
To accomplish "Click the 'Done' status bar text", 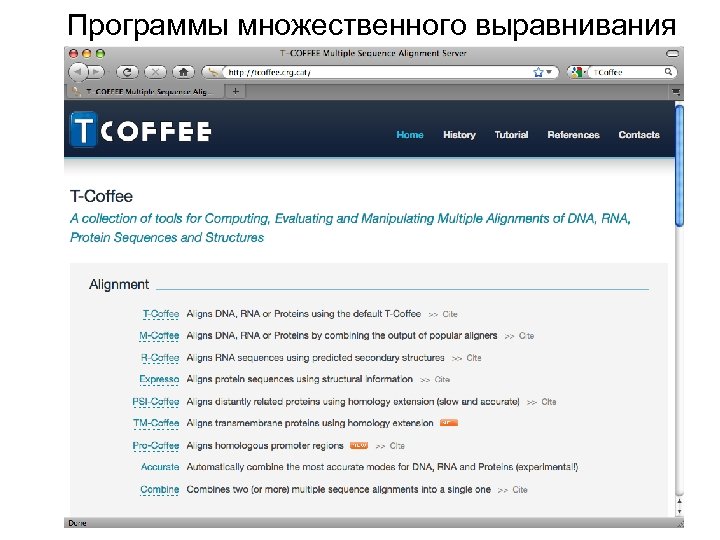I will 77,523.
